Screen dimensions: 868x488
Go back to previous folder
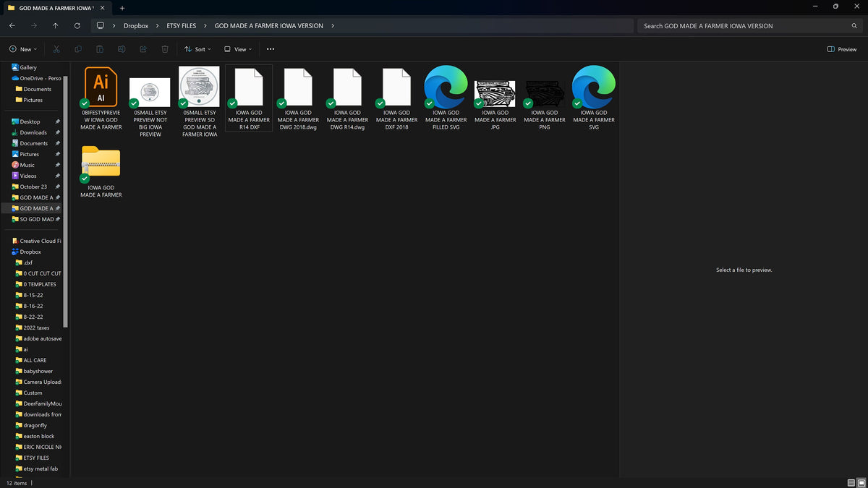(x=12, y=25)
